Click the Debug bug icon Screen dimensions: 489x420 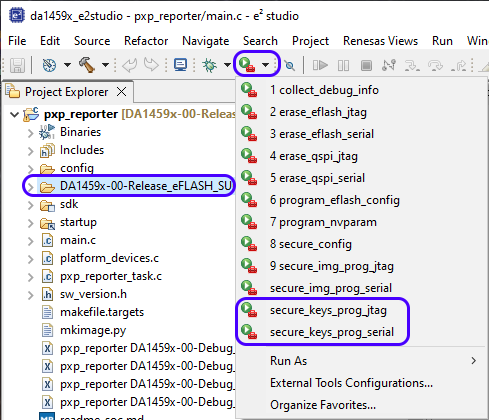click(210, 65)
